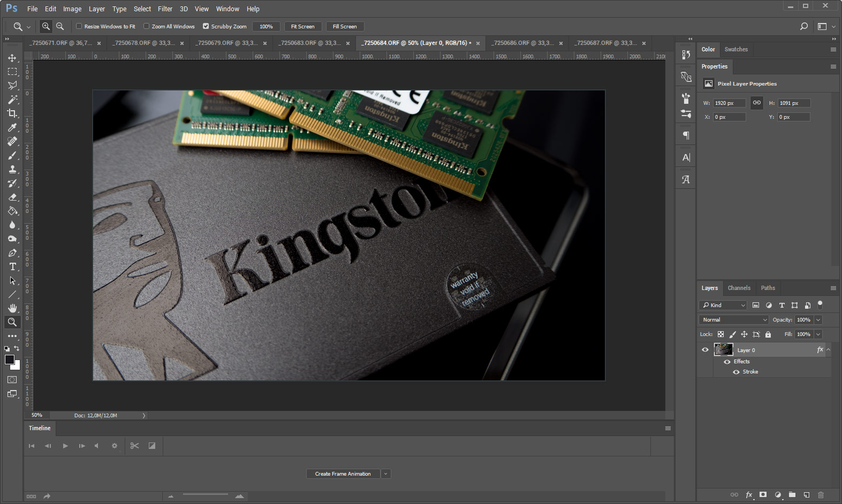Select the Hand tool
This screenshot has width=842, height=504.
12,308
